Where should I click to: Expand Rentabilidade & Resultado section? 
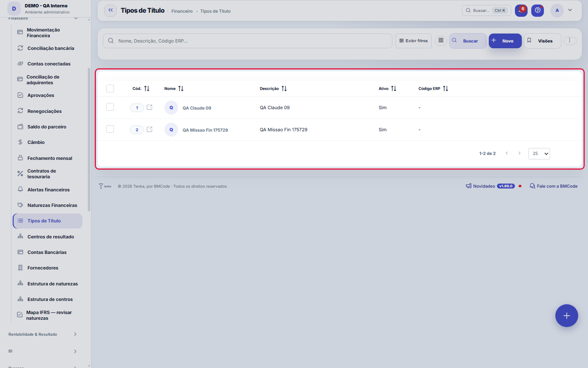tap(42, 334)
